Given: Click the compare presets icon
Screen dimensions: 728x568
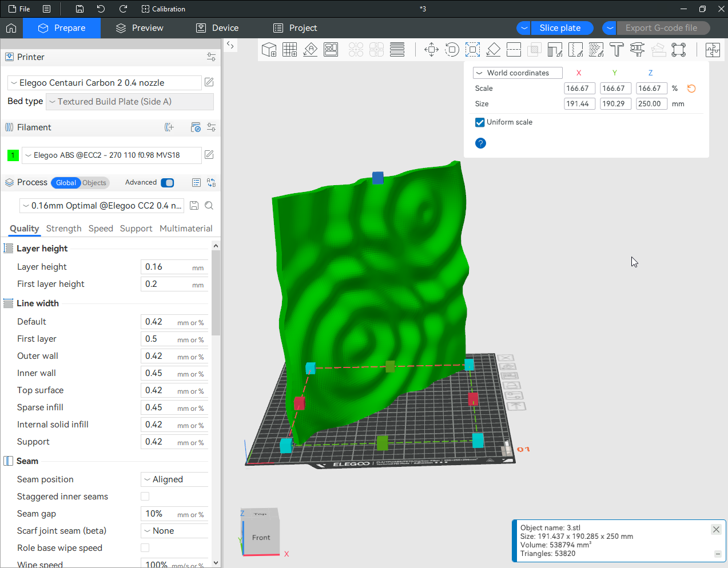Looking at the screenshot, I should pyautogui.click(x=212, y=183).
